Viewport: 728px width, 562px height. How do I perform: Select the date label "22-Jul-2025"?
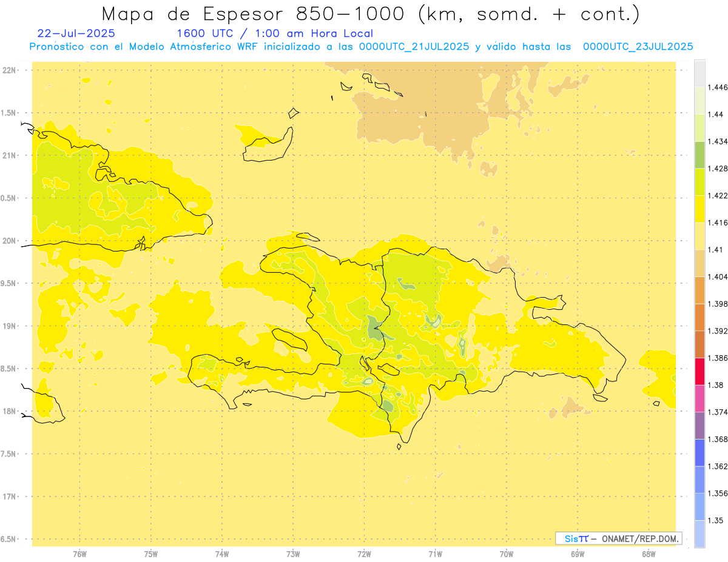(76, 33)
